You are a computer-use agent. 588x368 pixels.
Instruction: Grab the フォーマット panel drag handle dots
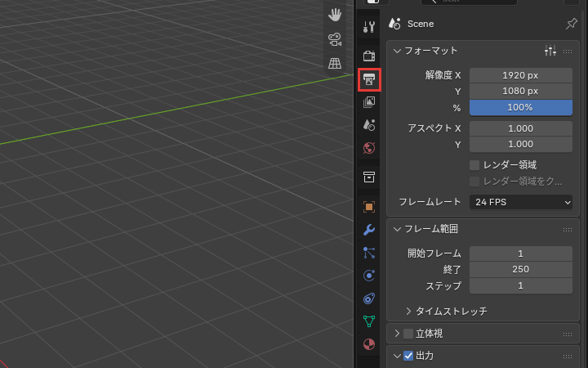(x=568, y=52)
